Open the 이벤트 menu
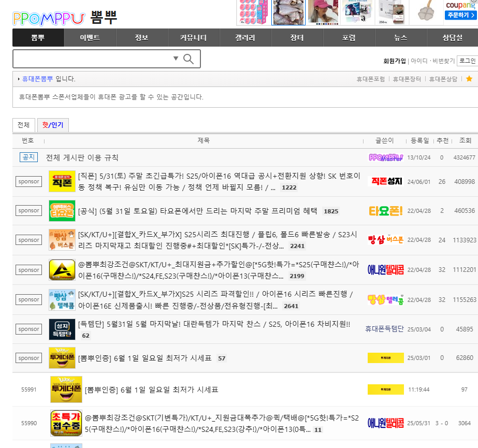Viewport: 478px width, 448px height. pos(90,37)
